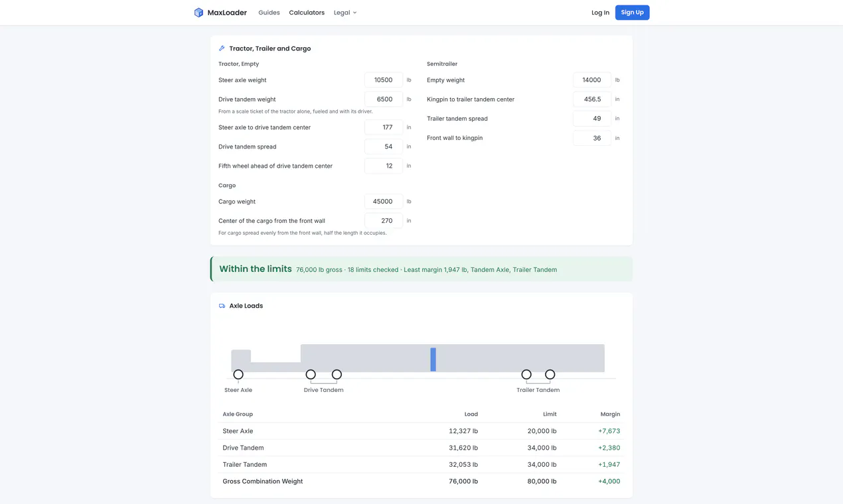The height and width of the screenshot is (504, 843).
Task: Focus the semitrailer Empty weight field
Action: [x=592, y=80]
